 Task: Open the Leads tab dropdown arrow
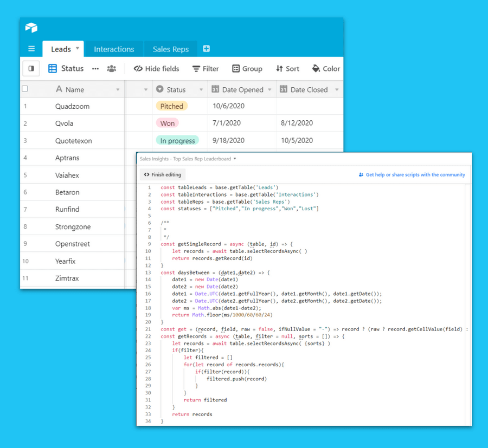coord(78,48)
